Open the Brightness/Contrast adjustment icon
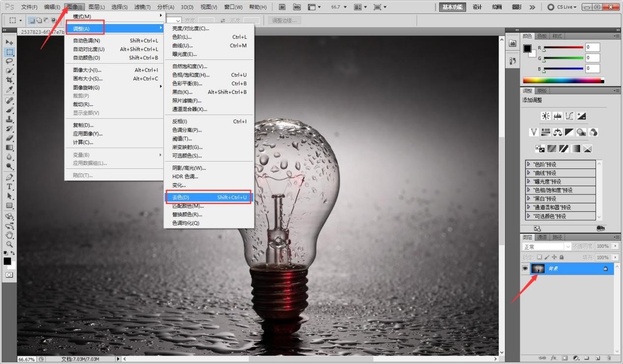The height and width of the screenshot is (364, 623). coord(546,116)
